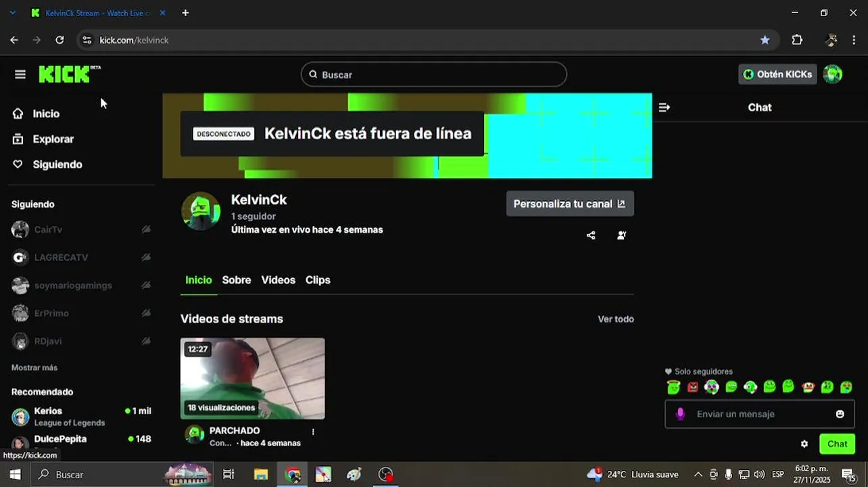
Task: Click the Obtén KICKs button
Action: 777,74
